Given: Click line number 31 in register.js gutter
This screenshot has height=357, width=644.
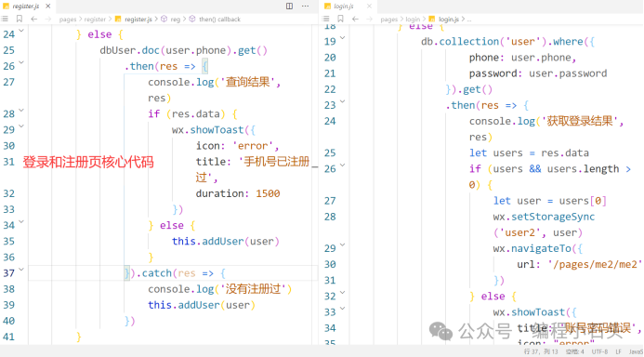Looking at the screenshot, I should click(x=9, y=162).
